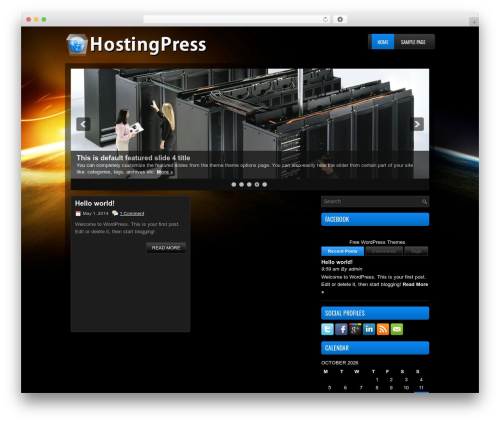This screenshot has width=500, height=423.
Task: Click the HostingPress globe logo icon
Action: [77, 45]
